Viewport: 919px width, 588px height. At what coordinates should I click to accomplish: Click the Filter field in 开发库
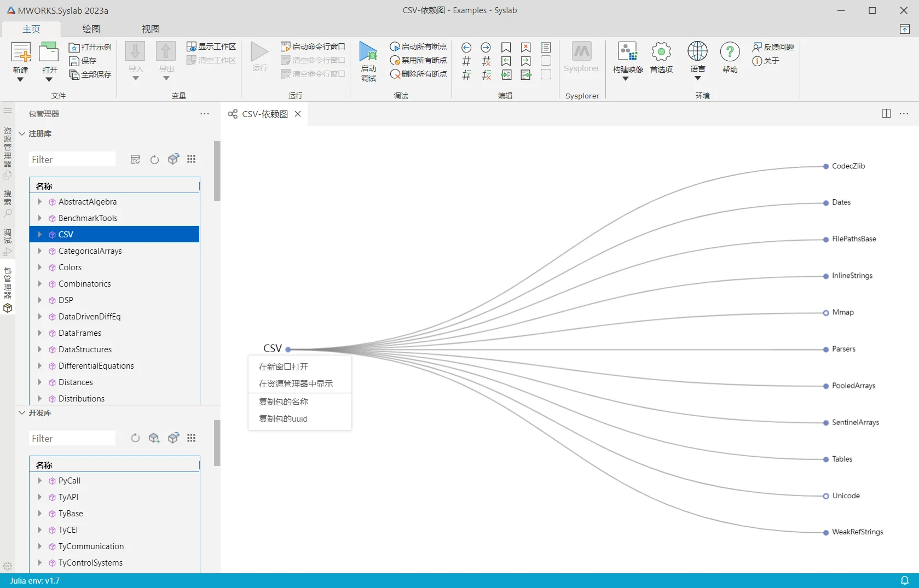coord(72,439)
